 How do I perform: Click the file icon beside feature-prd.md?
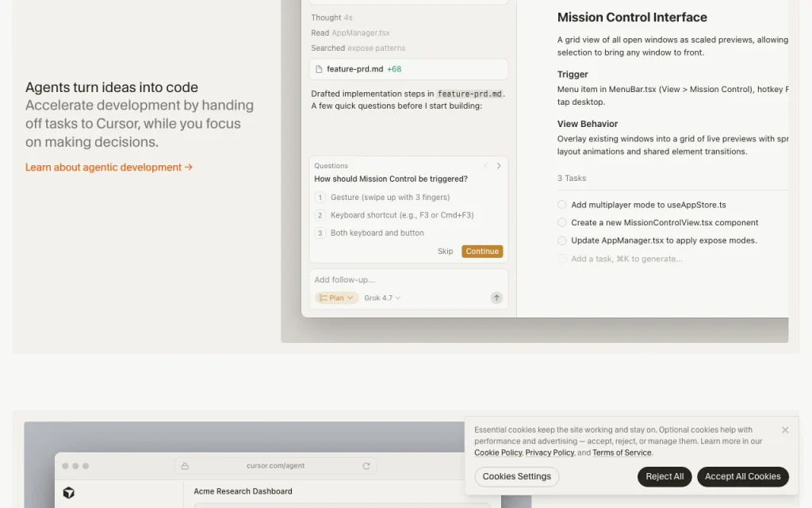tap(319, 69)
